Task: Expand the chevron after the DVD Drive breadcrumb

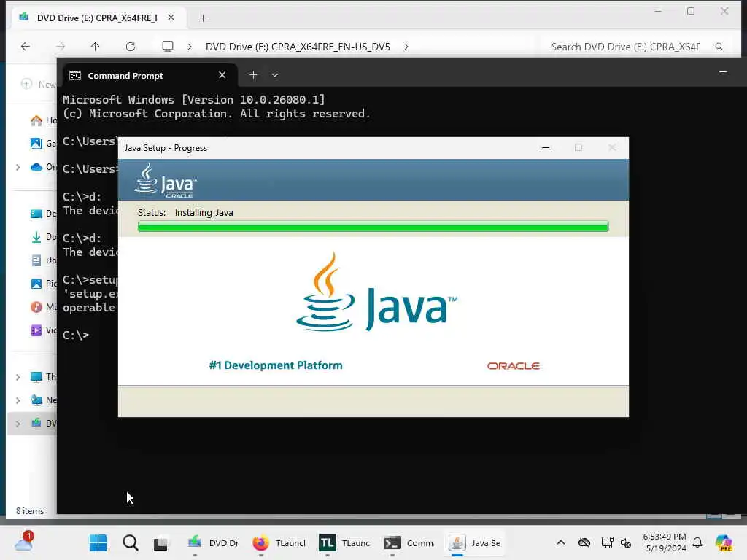Action: coord(406,47)
